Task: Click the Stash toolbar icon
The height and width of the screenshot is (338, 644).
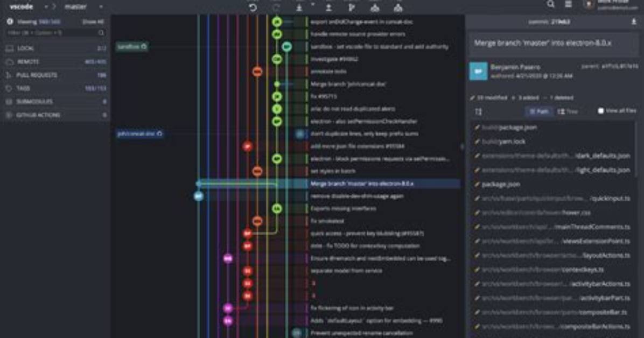Action: 375,8
